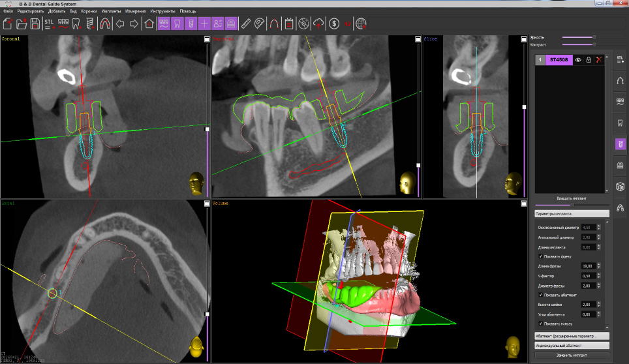Image resolution: width=629 pixels, height=364 pixels.
Task: Toggle purple patient info button
Action: click(x=218, y=23)
